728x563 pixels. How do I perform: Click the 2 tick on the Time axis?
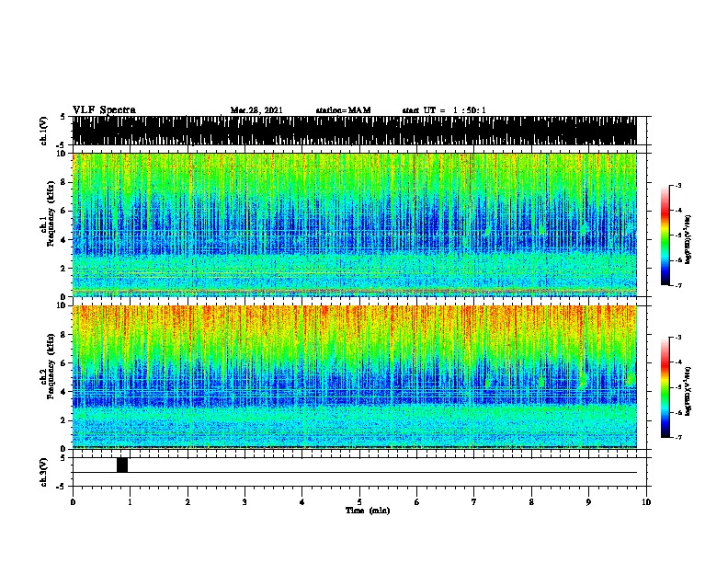point(188,502)
